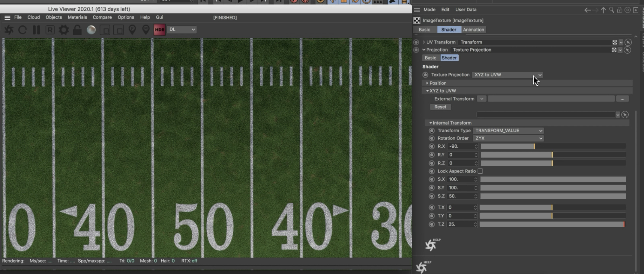Click the pick arrow on Projection row

pyautogui.click(x=628, y=50)
